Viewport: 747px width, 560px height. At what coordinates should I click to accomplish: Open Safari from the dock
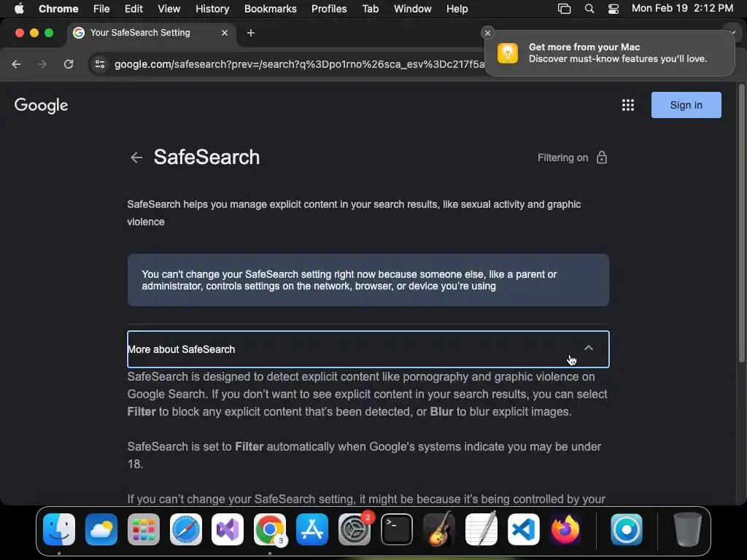tap(186, 529)
